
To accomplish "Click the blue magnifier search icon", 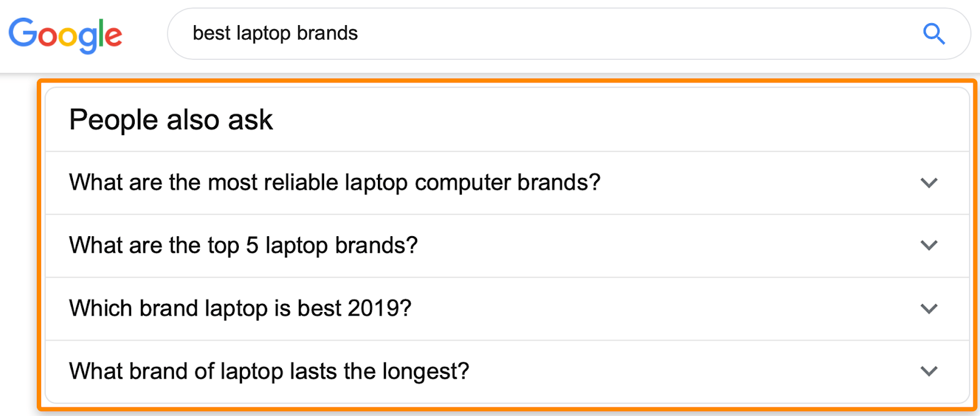I will (933, 34).
